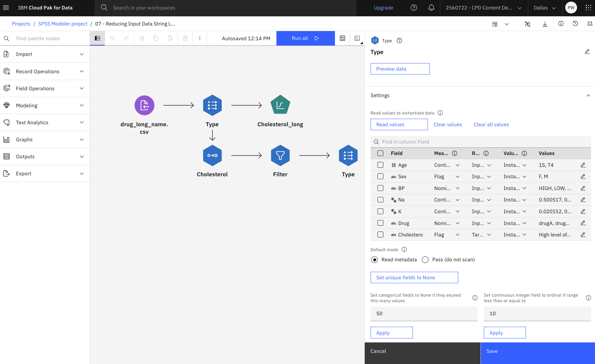Expand the Modeling palette category
Viewport: 595px width, 364px height.
[x=45, y=105]
